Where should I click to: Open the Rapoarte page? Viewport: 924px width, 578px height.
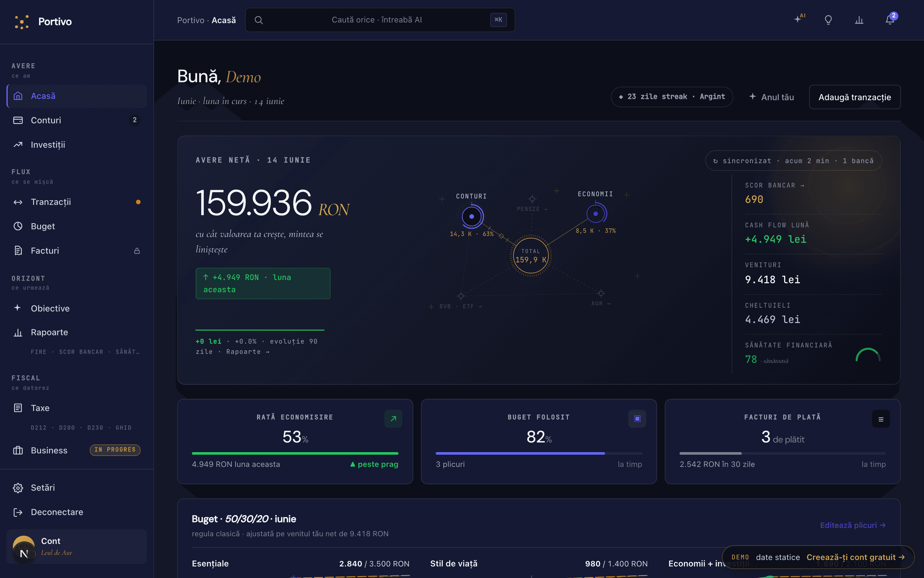click(x=77, y=333)
